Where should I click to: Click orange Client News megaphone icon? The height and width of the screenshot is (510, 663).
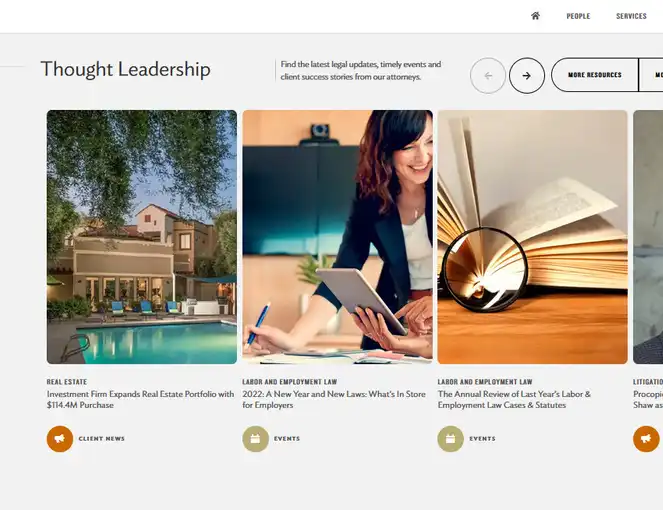60,439
